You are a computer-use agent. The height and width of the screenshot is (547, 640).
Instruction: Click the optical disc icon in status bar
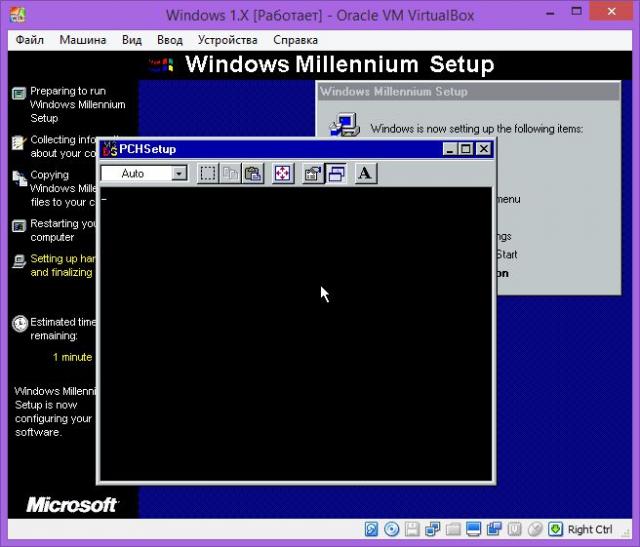(x=391, y=529)
